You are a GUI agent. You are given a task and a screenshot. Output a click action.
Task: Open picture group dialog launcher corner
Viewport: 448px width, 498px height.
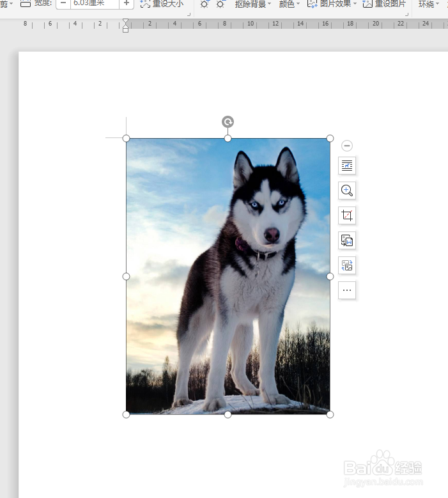coord(406,14)
